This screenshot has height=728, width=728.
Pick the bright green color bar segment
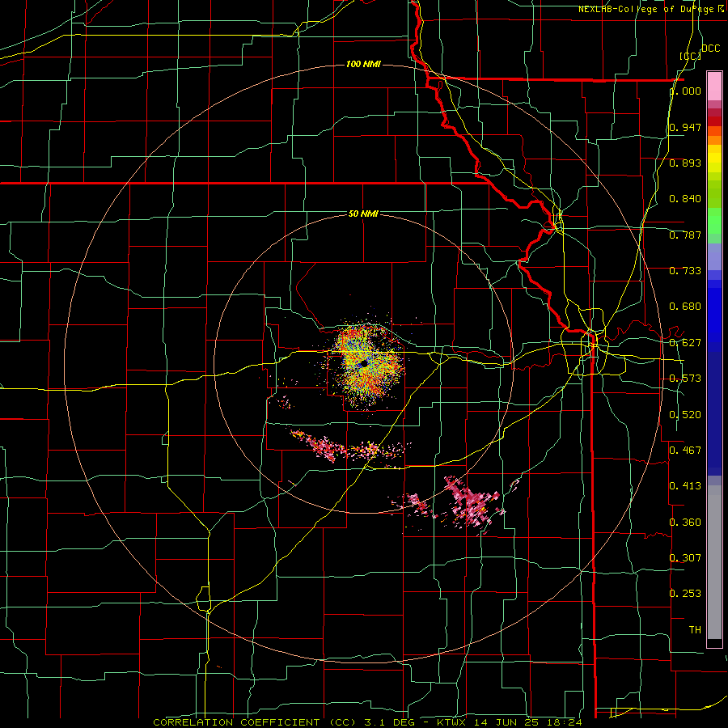point(714,221)
